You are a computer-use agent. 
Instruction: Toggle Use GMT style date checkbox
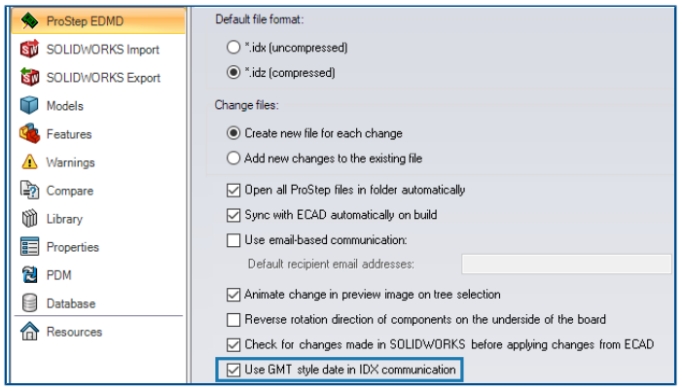pos(234,370)
